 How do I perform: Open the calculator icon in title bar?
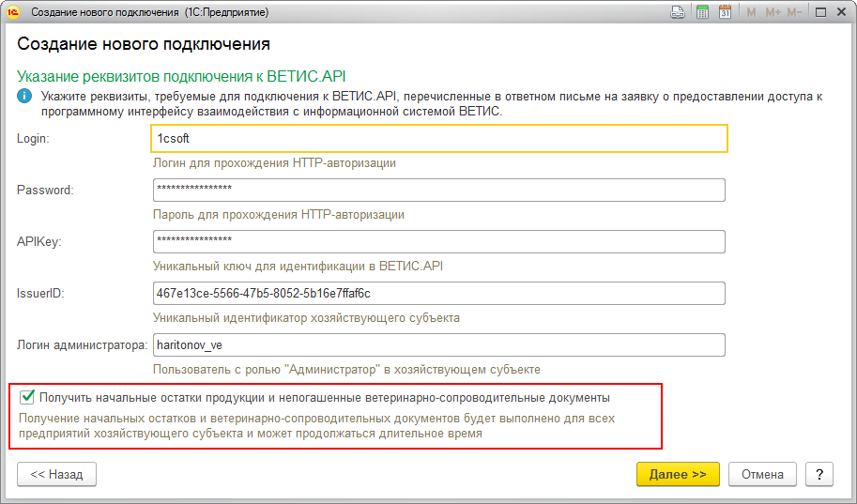[x=702, y=12]
